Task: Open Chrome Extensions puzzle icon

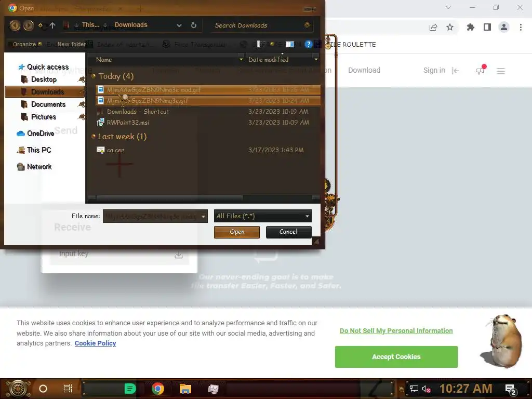Action: tap(470, 28)
